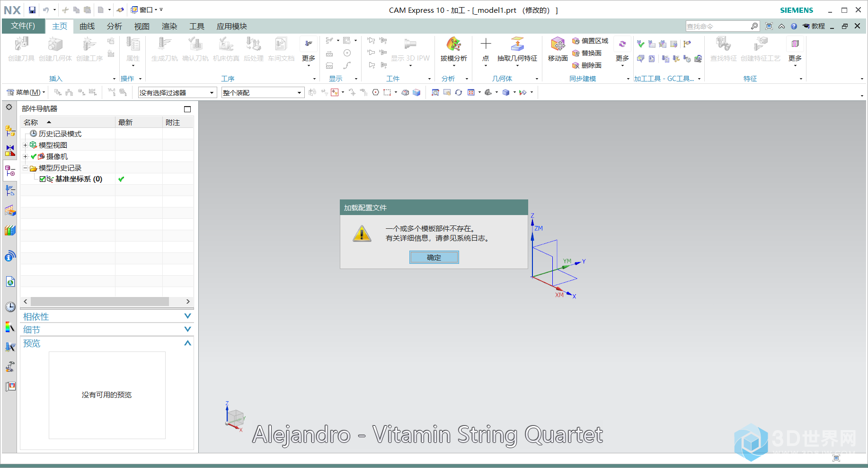The image size is (868, 468).
Task: Click the navigator horizontal scrollbar
Action: (100, 301)
